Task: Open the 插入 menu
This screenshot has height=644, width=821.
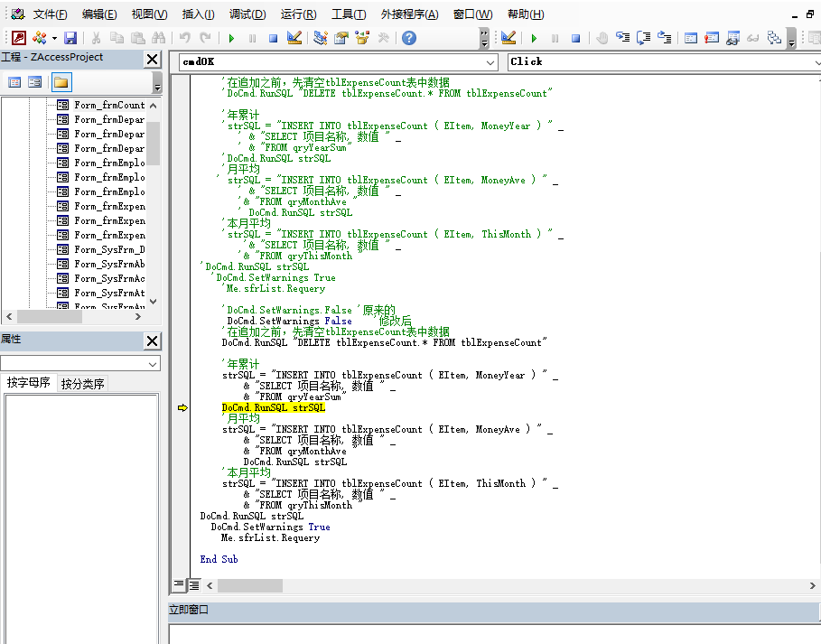Action: (x=198, y=14)
